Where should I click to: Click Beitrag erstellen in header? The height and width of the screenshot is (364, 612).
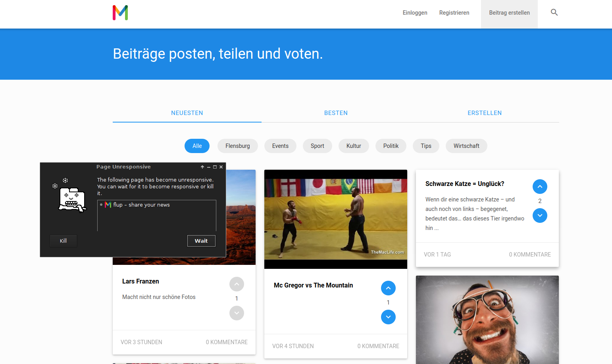click(x=509, y=13)
